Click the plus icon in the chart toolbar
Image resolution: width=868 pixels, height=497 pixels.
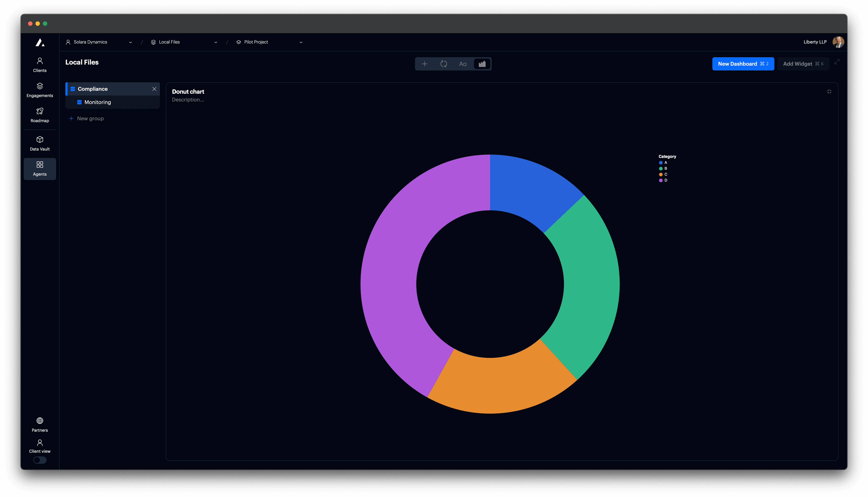[x=425, y=64]
